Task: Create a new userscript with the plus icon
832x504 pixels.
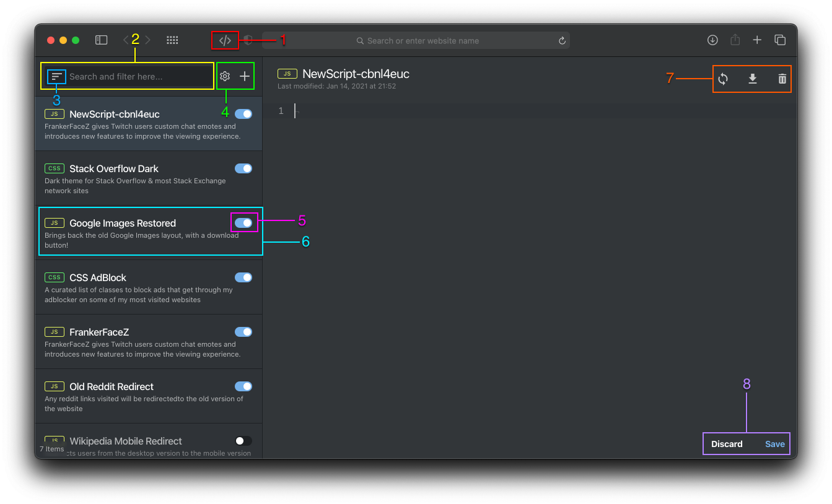Action: (x=244, y=75)
